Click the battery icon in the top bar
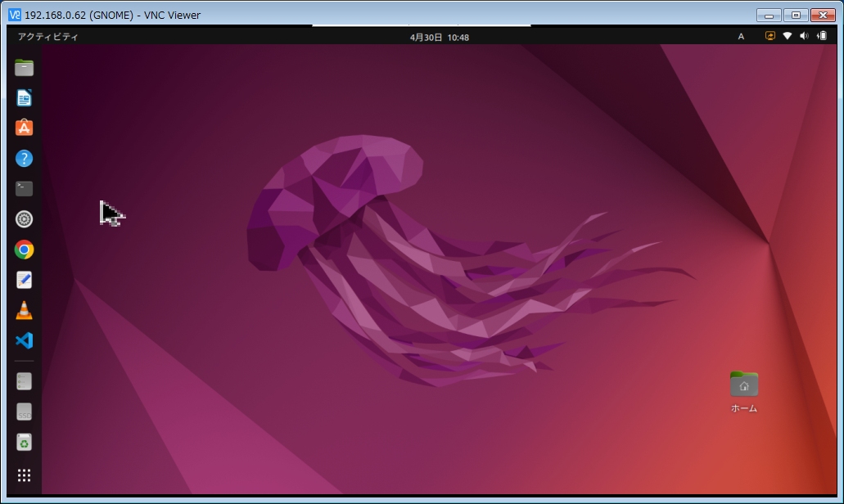The width and height of the screenshot is (844, 504). 822,36
